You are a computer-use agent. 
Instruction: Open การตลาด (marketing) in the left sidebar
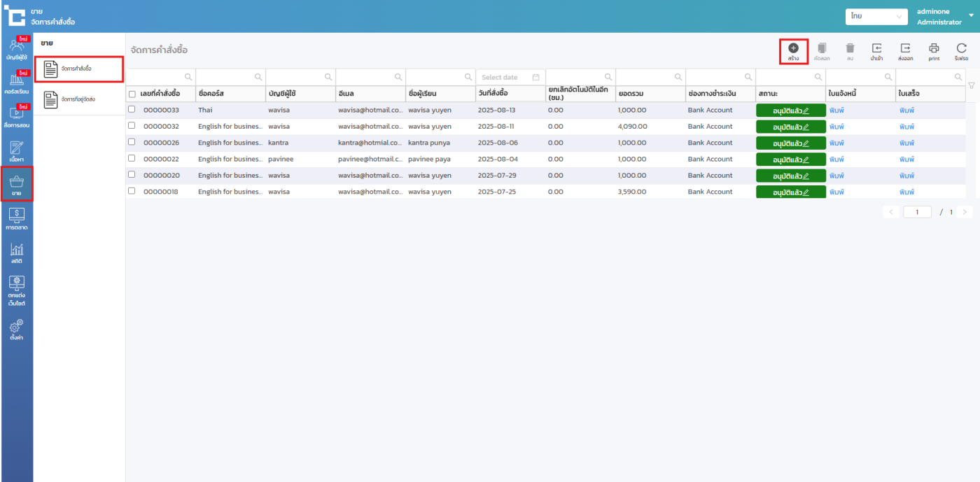point(17,218)
